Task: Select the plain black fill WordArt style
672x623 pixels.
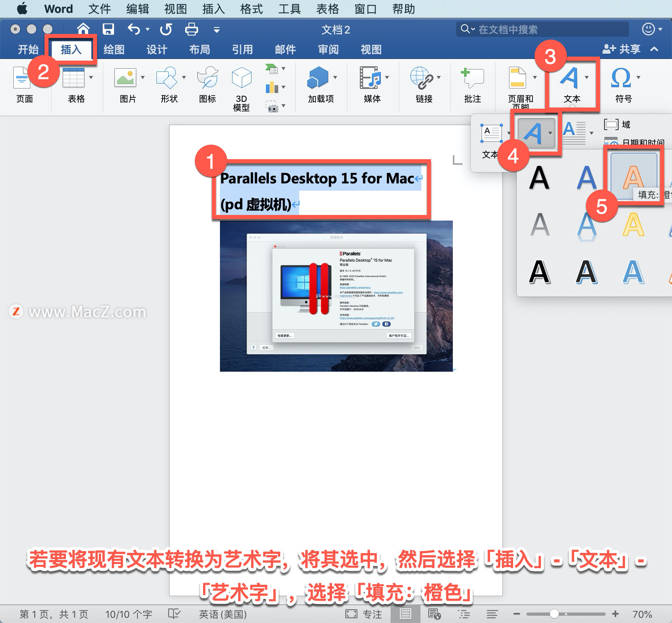Action: 539,177
